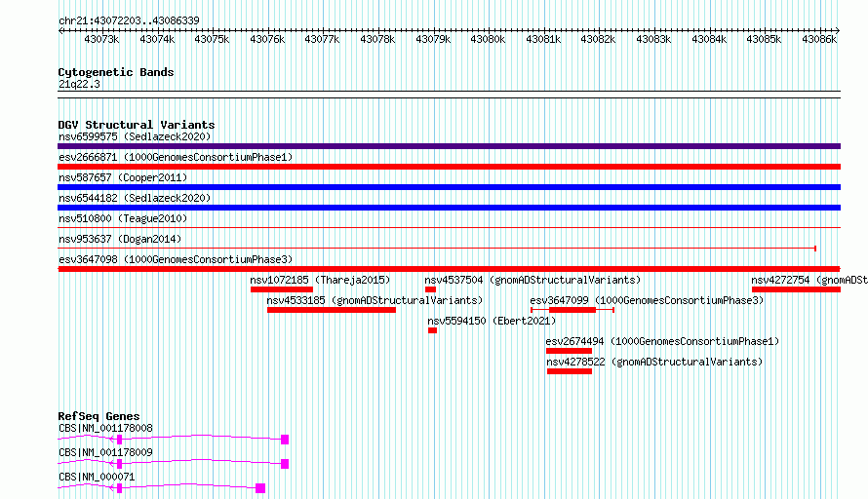
Task: Open nsv587657 (Cooper2011) variant label
Action: pos(123,177)
